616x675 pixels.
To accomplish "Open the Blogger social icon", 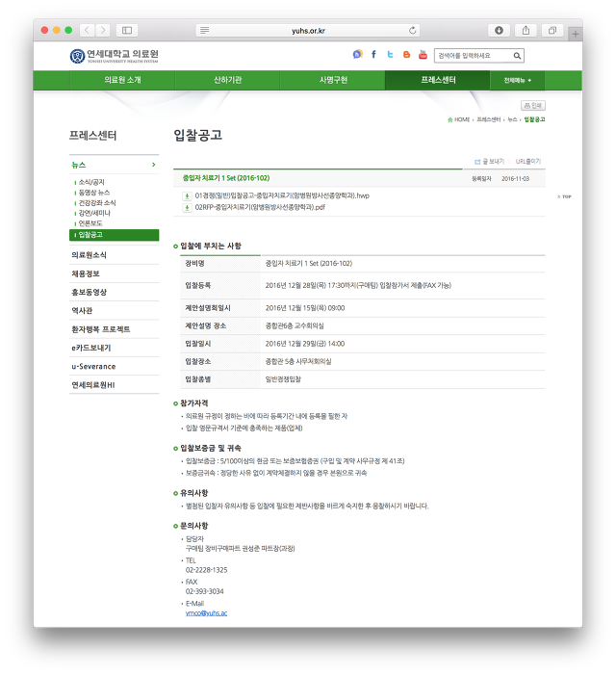I will (406, 54).
